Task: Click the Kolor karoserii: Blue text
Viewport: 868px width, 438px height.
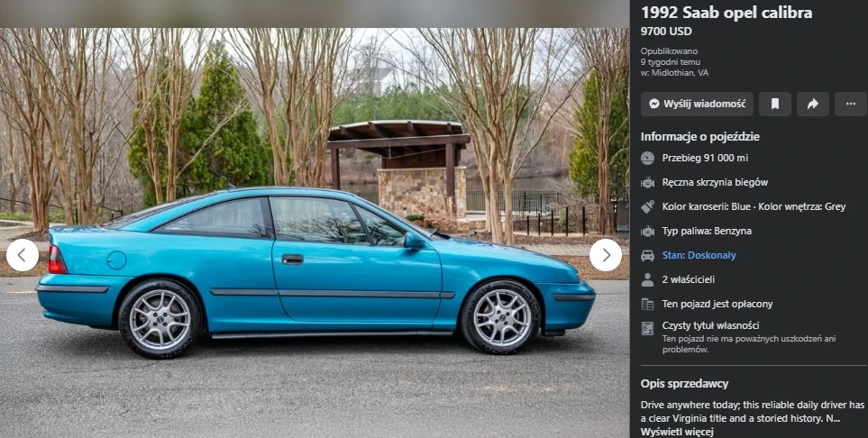Action: coord(707,206)
